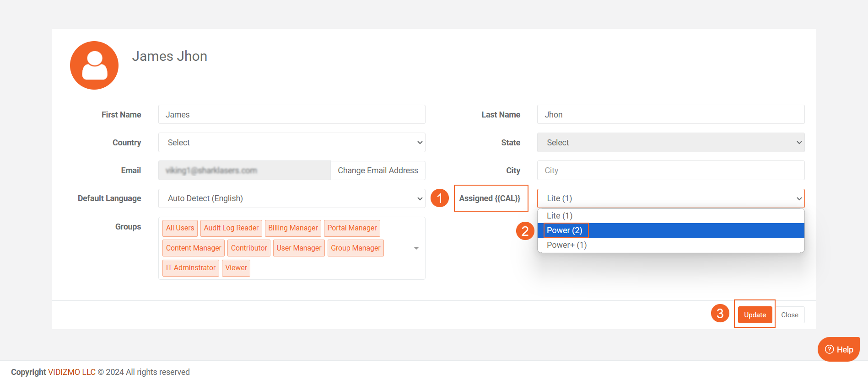Choose Power+ (1) option
Image resolution: width=868 pixels, height=379 pixels.
(566, 245)
